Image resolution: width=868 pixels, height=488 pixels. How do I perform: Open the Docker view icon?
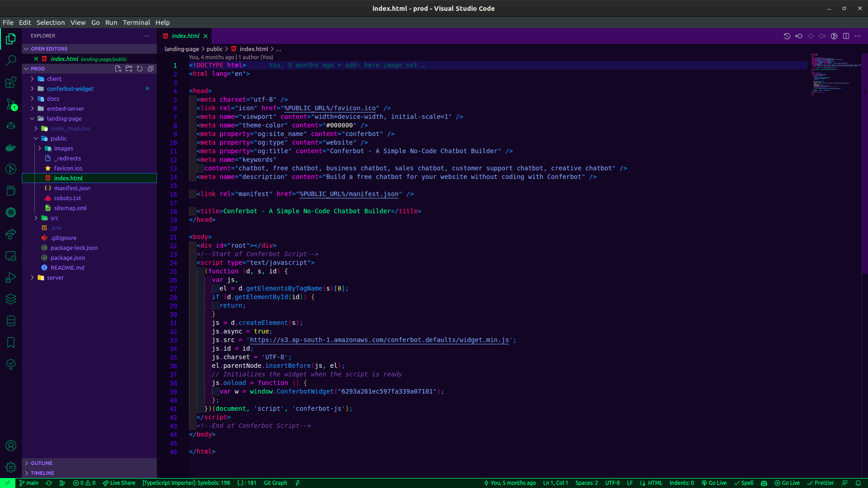tap(11, 147)
